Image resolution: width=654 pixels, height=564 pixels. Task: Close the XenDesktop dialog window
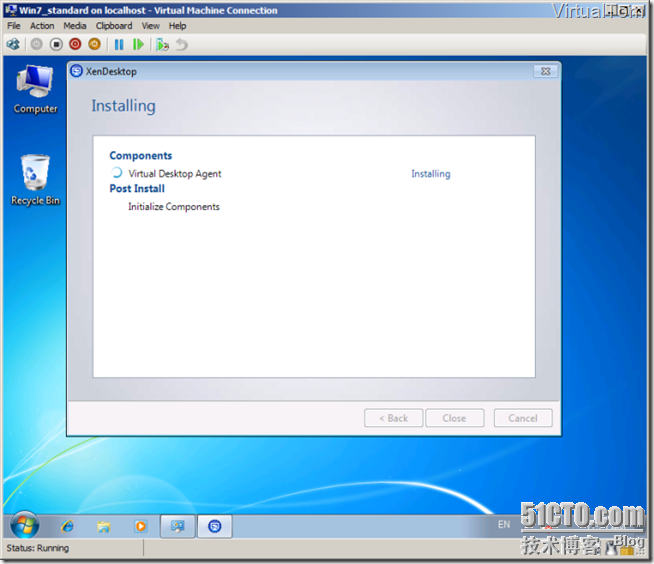point(546,71)
